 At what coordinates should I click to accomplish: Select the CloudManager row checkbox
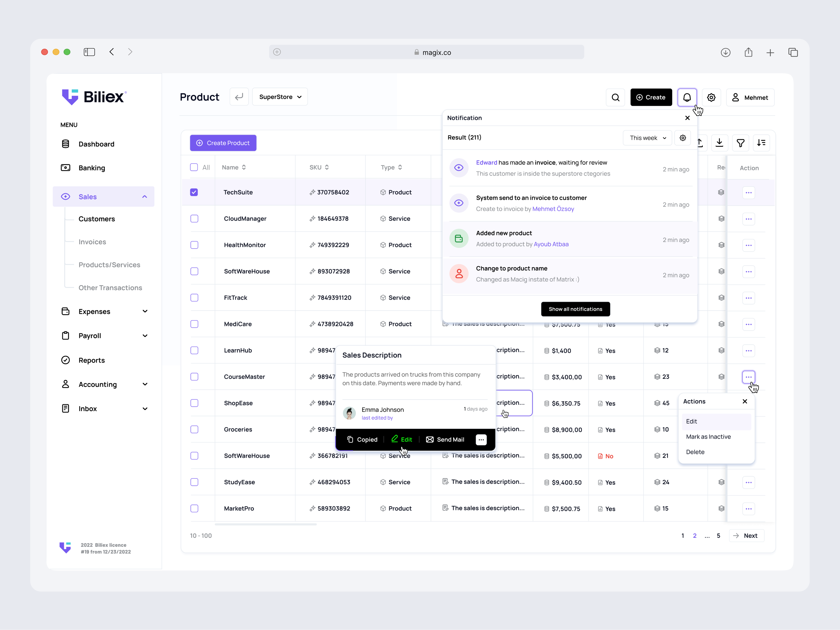pyautogui.click(x=194, y=218)
